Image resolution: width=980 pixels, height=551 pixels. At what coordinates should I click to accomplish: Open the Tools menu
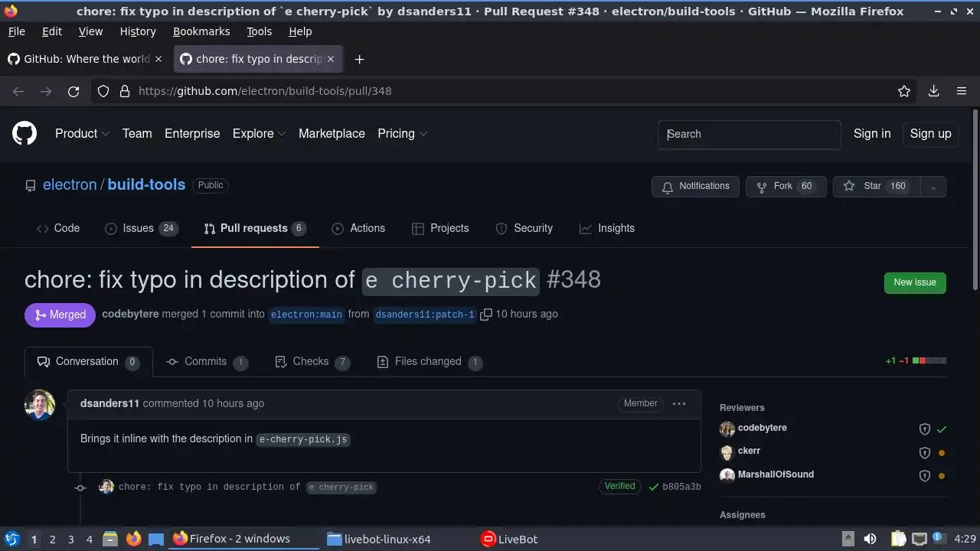click(x=259, y=31)
